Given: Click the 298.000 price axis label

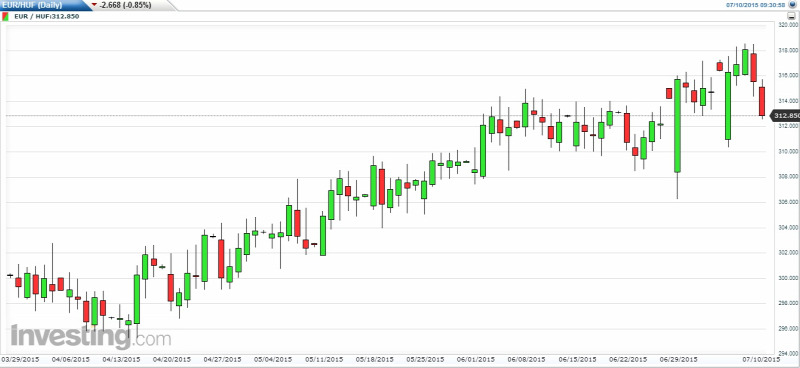Looking at the screenshot, I should pos(789,303).
